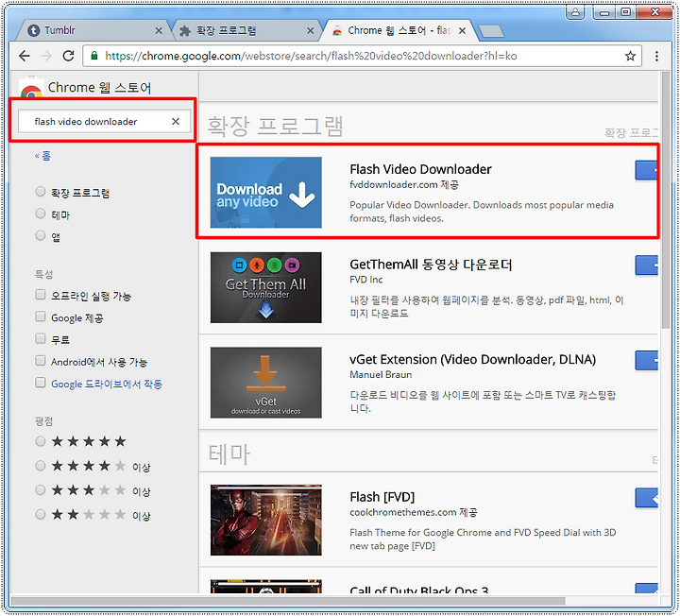This screenshot has height=616, width=680.
Task: Close the Chrome 웹 스토어 tab
Action: click(462, 31)
